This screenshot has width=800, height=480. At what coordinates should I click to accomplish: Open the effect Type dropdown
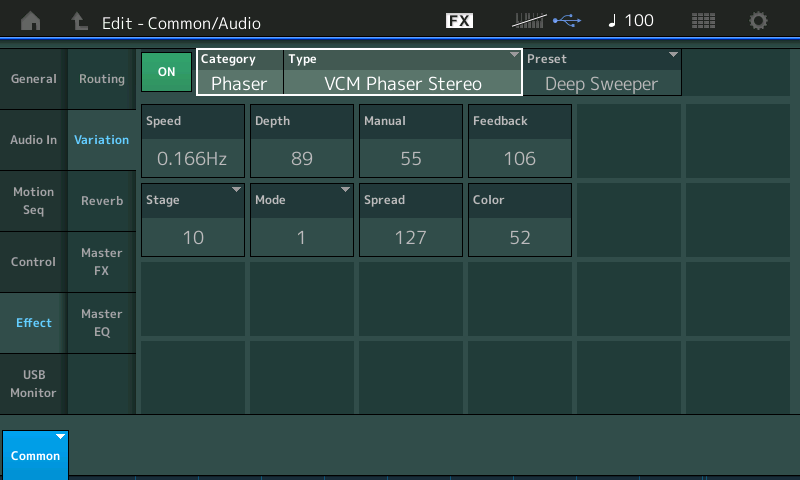pyautogui.click(x=402, y=73)
